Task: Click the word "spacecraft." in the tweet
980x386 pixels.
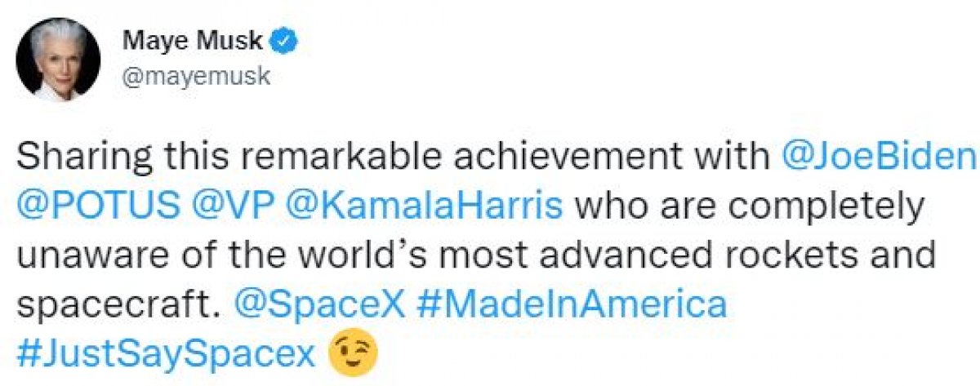Action: (121, 304)
